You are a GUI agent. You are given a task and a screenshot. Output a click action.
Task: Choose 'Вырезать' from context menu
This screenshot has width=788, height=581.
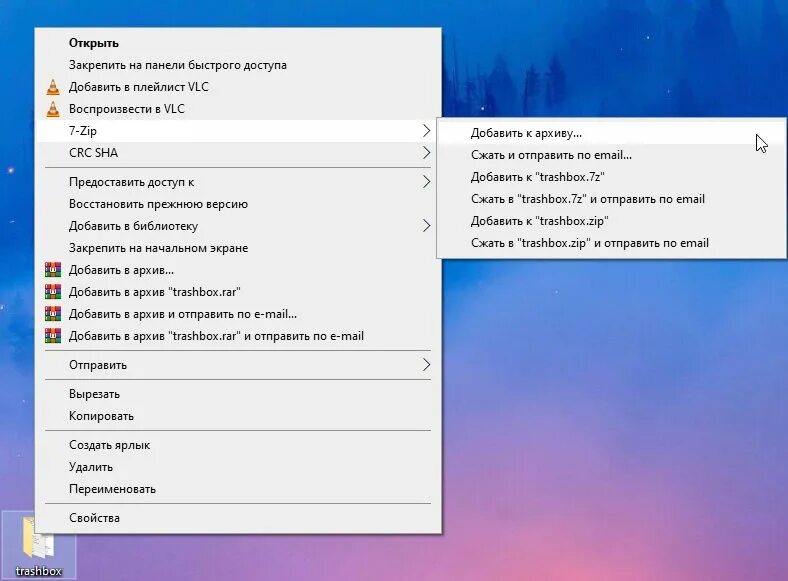238,394
